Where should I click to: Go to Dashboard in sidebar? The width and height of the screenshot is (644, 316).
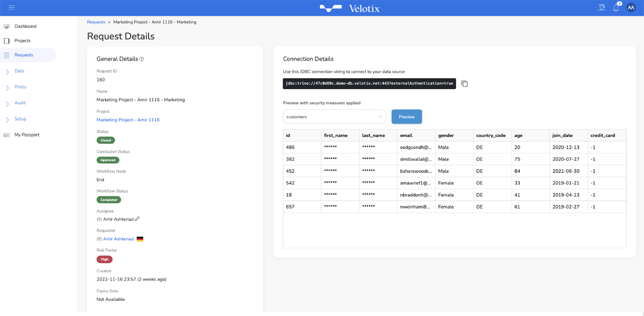tap(25, 26)
